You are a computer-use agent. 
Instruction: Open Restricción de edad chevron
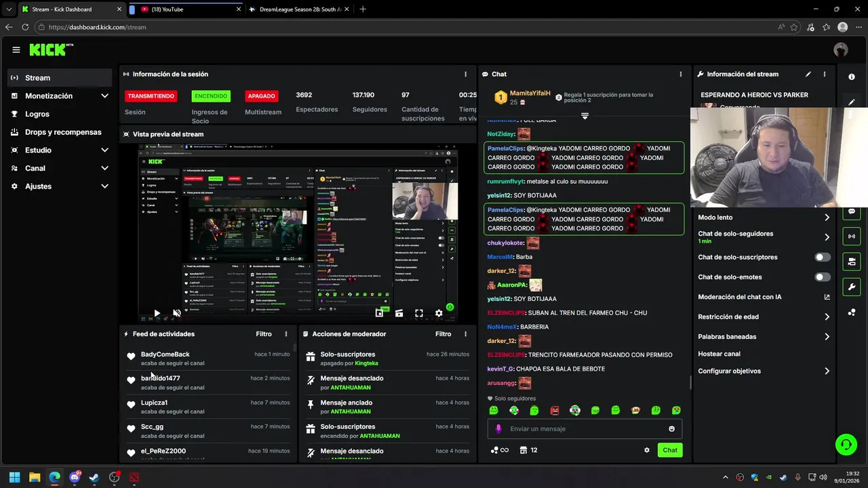[x=827, y=317]
